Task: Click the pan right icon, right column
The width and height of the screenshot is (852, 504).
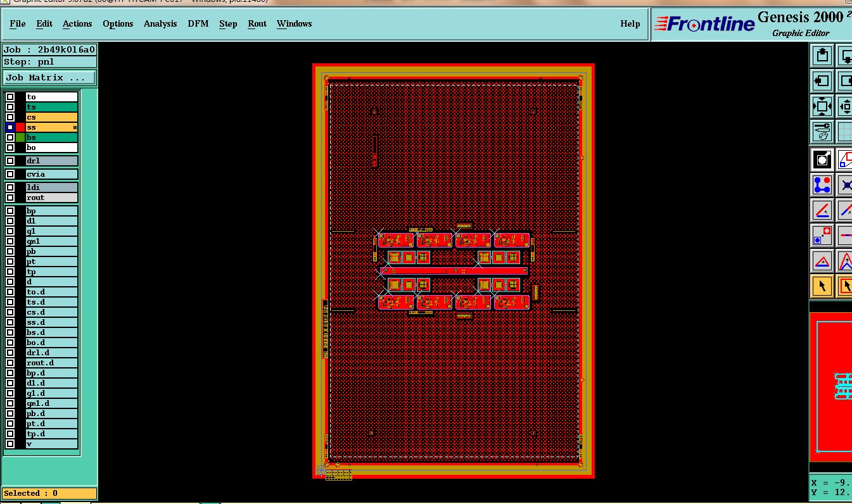Action: pyautogui.click(x=844, y=81)
